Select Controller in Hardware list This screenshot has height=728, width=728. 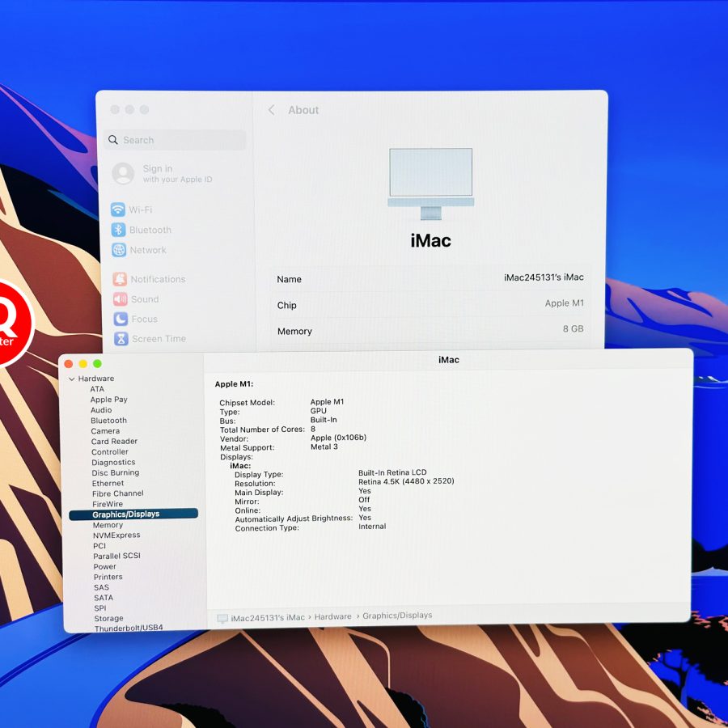tap(109, 451)
